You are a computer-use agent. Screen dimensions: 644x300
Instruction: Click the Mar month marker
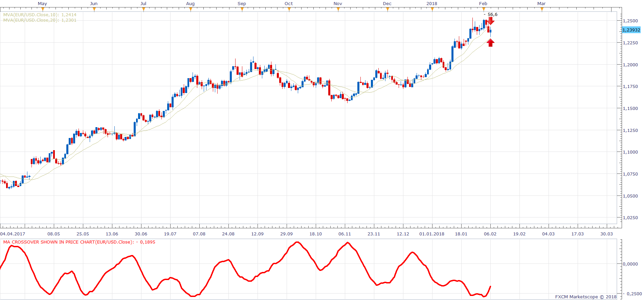[541, 4]
